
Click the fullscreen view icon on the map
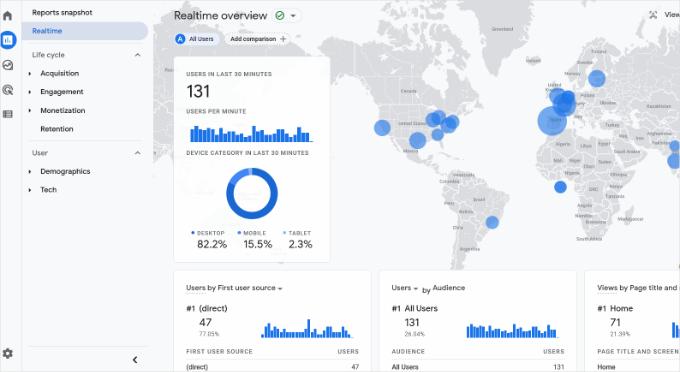(653, 15)
